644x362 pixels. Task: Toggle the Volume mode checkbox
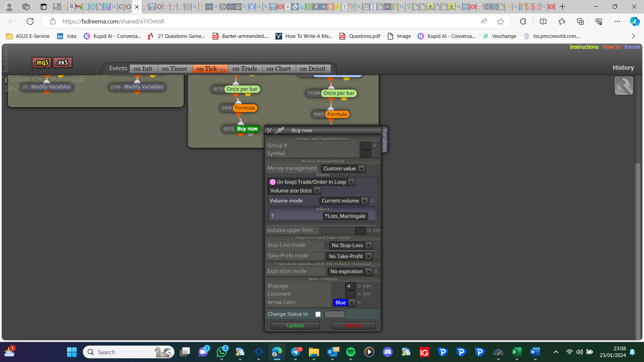[372, 201]
